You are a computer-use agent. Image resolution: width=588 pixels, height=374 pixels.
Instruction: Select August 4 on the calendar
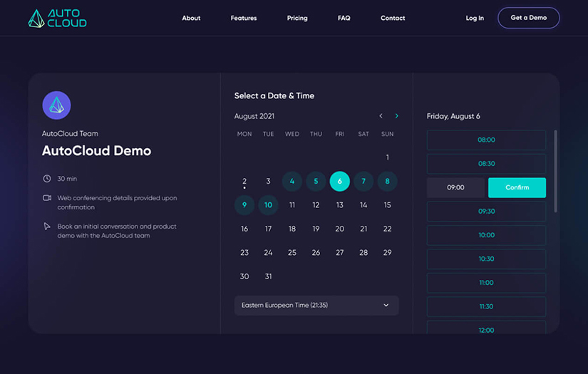click(x=292, y=182)
